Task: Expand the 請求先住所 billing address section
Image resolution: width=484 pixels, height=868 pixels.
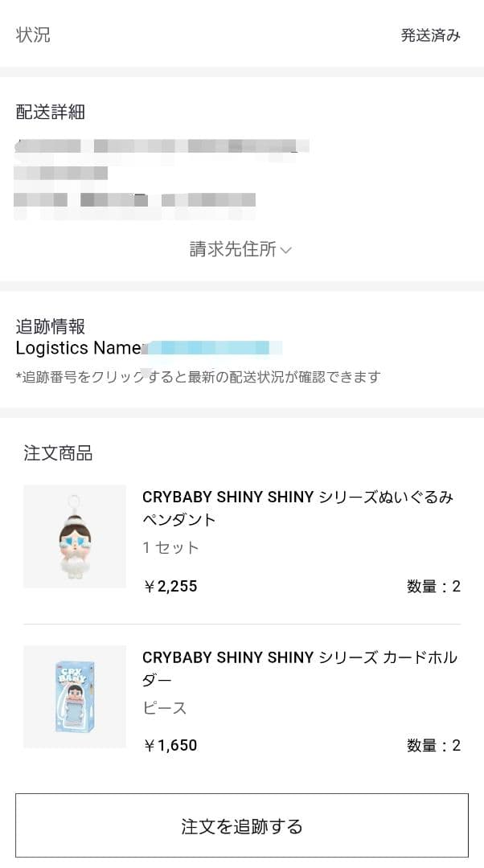Action: [x=232, y=250]
